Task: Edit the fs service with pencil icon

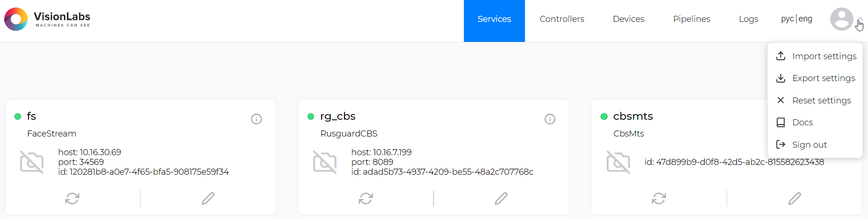Action: (208, 198)
